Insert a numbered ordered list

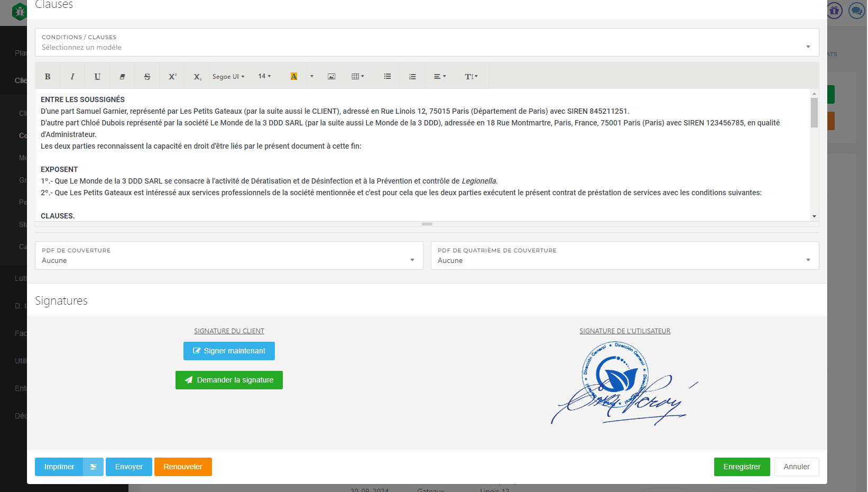tap(412, 76)
